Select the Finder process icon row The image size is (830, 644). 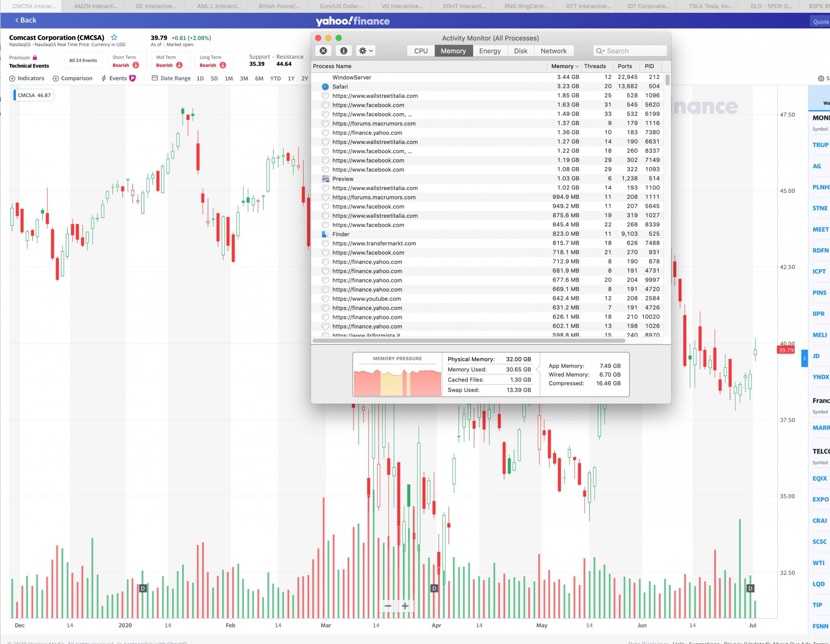(x=487, y=234)
